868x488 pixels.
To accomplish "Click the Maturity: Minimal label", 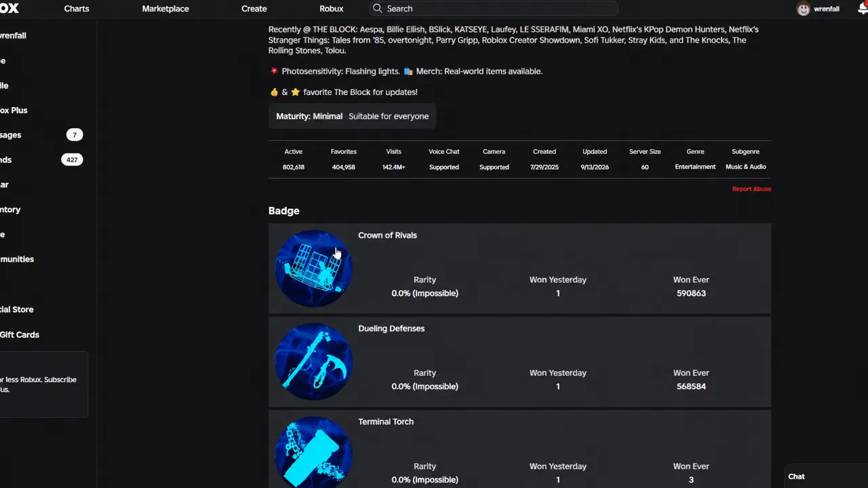I will pos(309,117).
